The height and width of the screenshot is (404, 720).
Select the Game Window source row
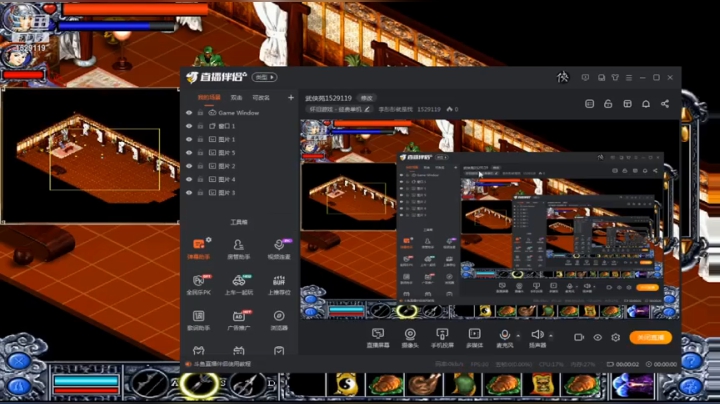click(x=239, y=112)
